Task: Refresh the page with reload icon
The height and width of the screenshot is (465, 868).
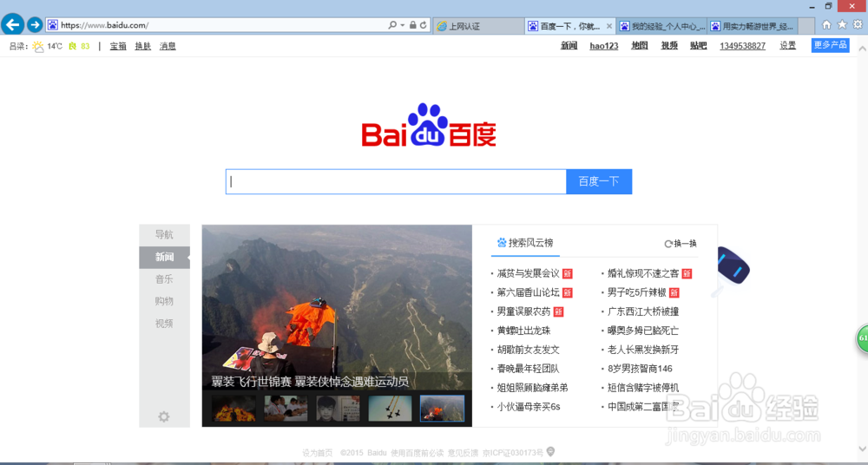Action: pos(424,25)
